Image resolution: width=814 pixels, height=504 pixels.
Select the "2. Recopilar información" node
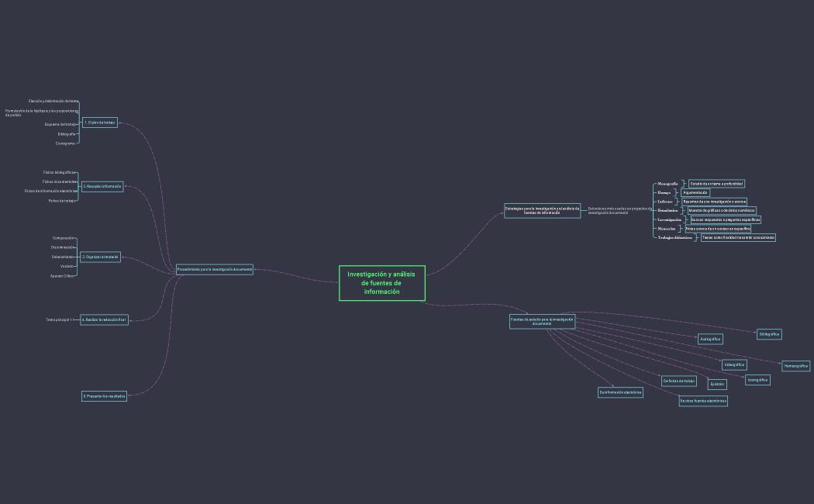pos(102,187)
